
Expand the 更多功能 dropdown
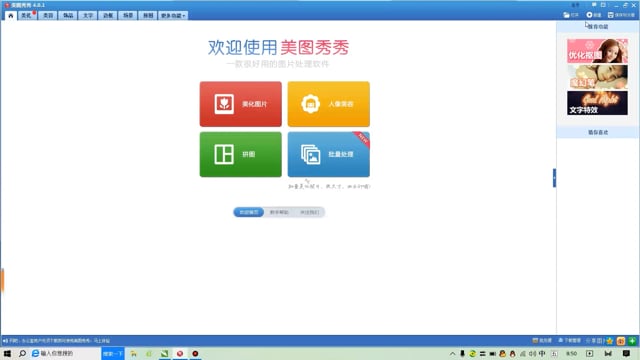coord(173,16)
